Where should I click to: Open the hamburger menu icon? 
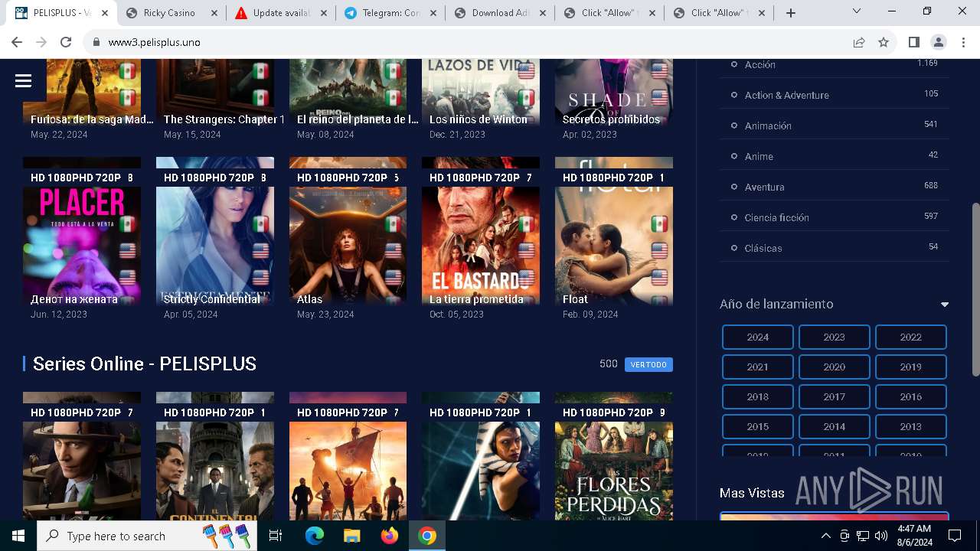tap(23, 81)
